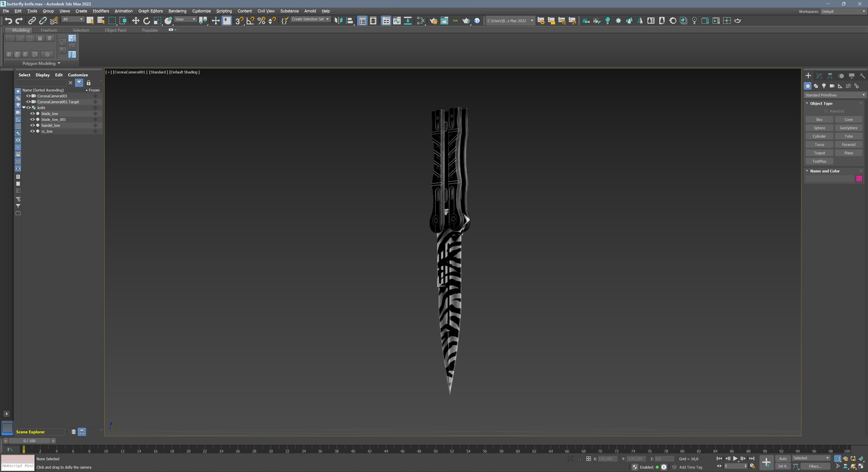Open the Modifiers menu

click(101, 11)
